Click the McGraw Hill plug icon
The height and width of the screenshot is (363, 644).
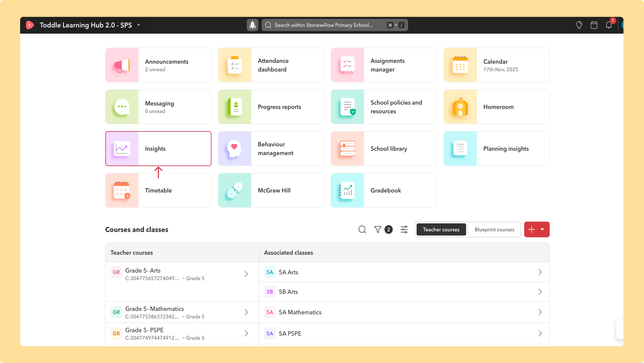235,190
